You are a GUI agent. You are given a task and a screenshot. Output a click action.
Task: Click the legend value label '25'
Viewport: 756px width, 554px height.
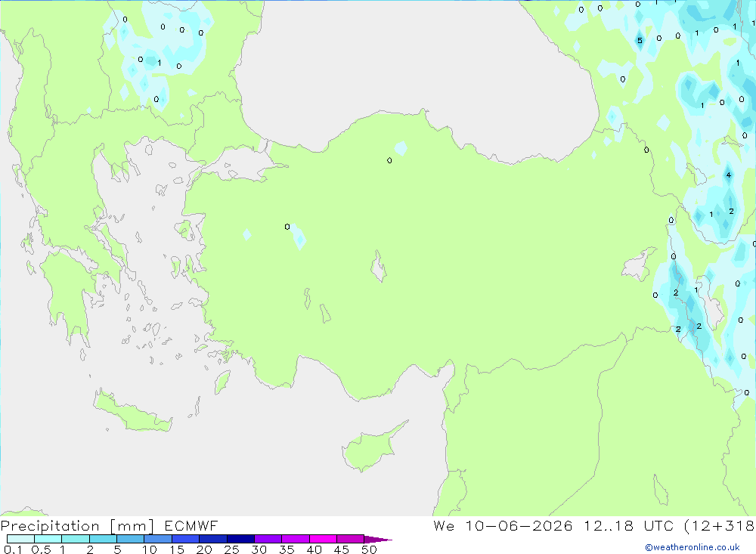tap(231, 549)
